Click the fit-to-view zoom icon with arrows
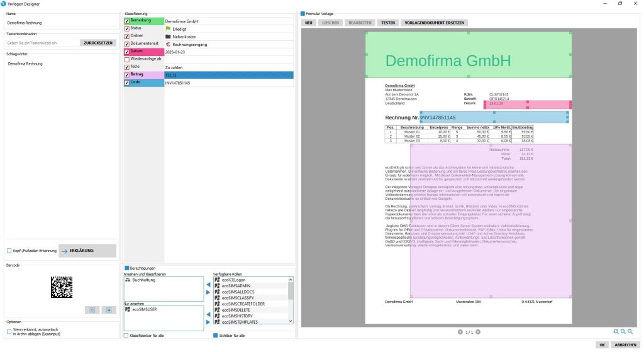The image size is (644, 352). [616, 331]
